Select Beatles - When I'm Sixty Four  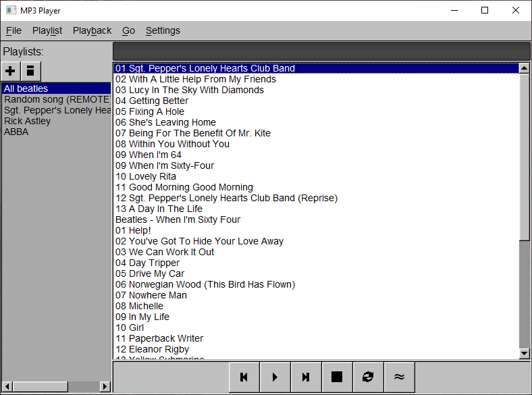click(316, 220)
